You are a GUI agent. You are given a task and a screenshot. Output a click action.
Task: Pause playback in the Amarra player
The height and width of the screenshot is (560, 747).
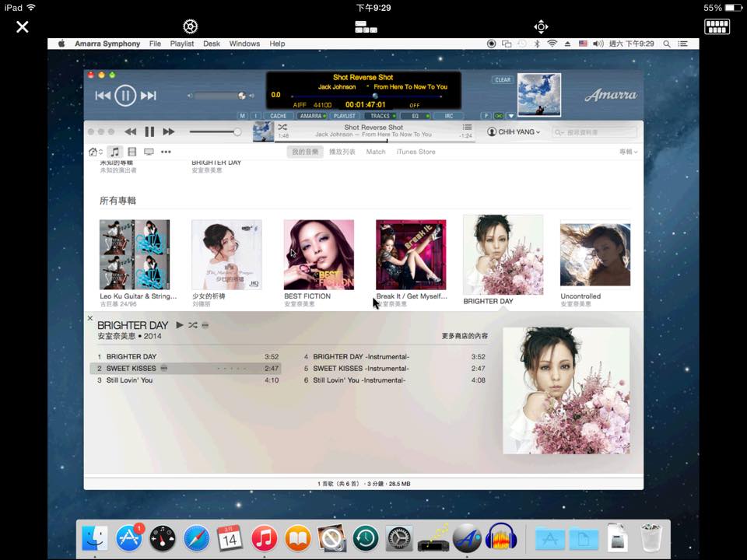pyautogui.click(x=125, y=96)
